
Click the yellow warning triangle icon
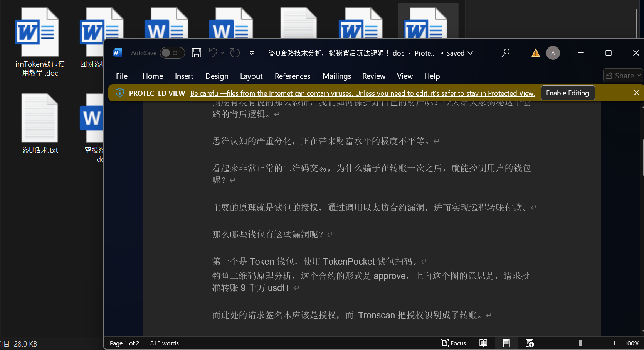tap(535, 53)
